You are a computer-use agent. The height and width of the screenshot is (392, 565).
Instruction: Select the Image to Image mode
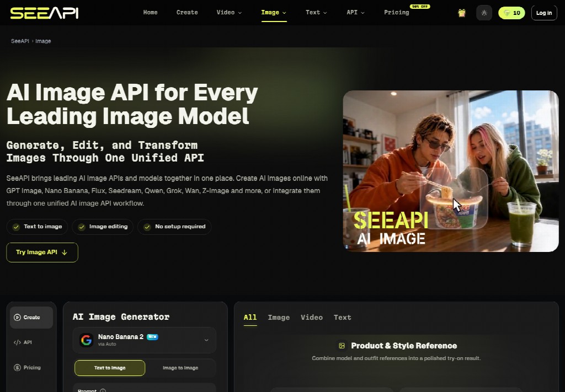point(180,368)
